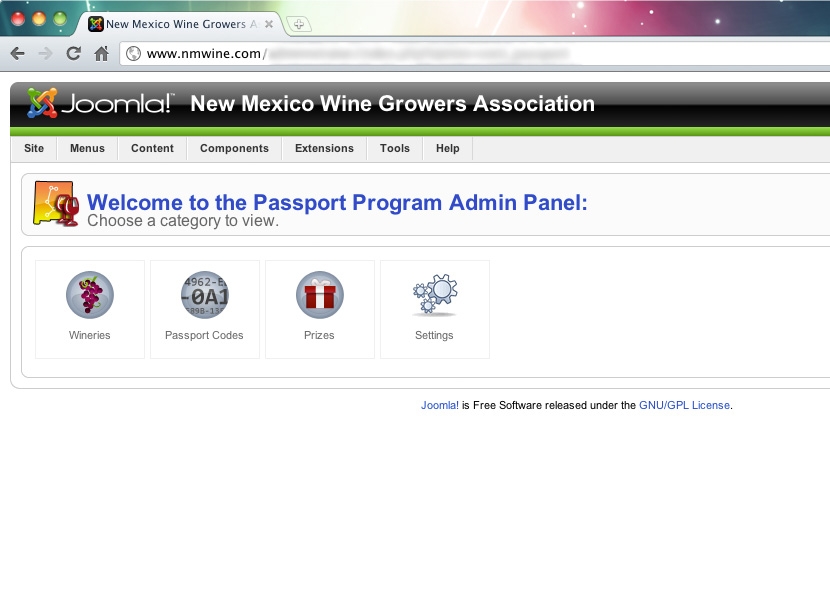Open the Settings gears icon
Image resolution: width=830 pixels, height=600 pixels.
click(x=435, y=295)
